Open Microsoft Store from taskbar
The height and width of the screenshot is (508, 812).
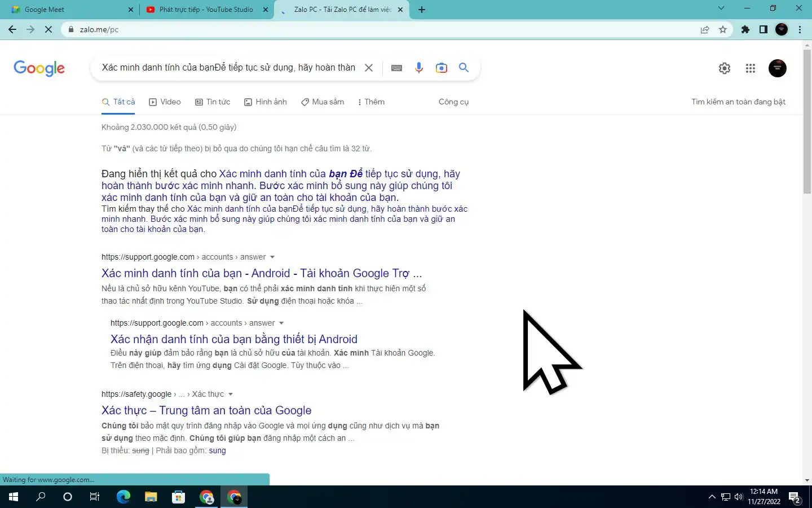[178, 497]
